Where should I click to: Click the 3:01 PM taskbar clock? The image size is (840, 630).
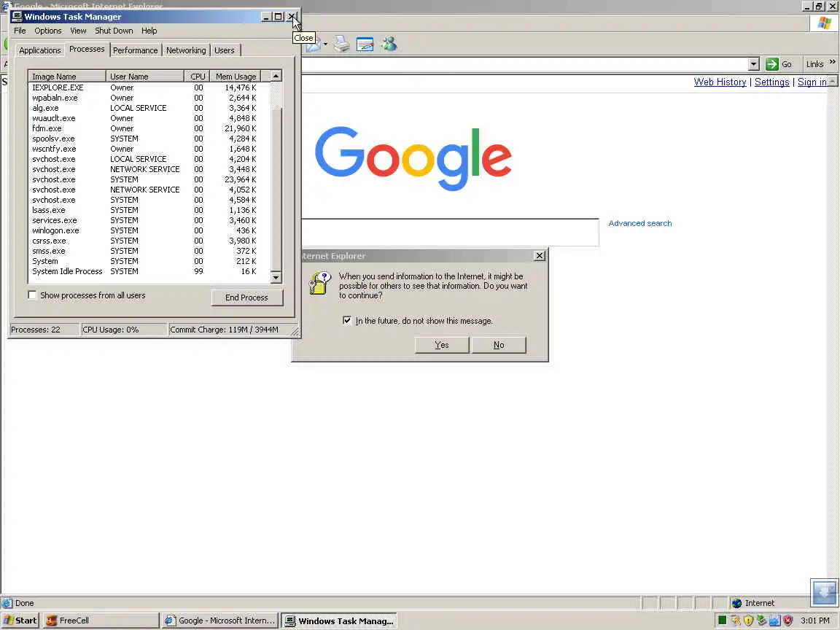(814, 621)
